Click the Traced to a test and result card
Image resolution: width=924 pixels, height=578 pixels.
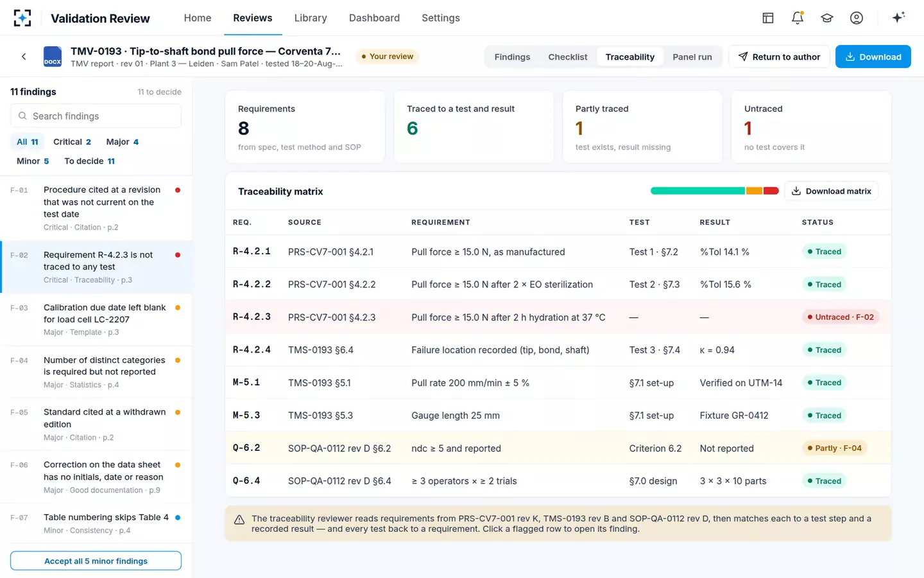[x=474, y=127]
